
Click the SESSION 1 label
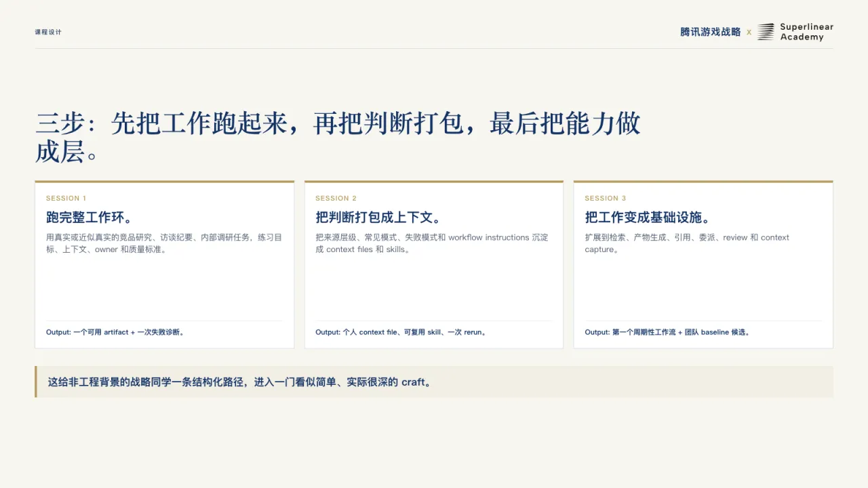tap(66, 199)
